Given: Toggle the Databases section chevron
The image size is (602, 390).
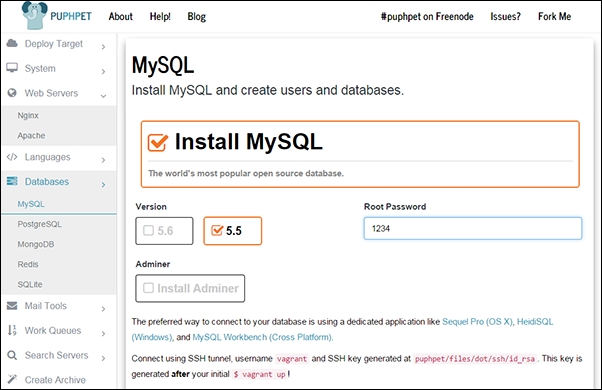Looking at the screenshot, I should tap(103, 185).
